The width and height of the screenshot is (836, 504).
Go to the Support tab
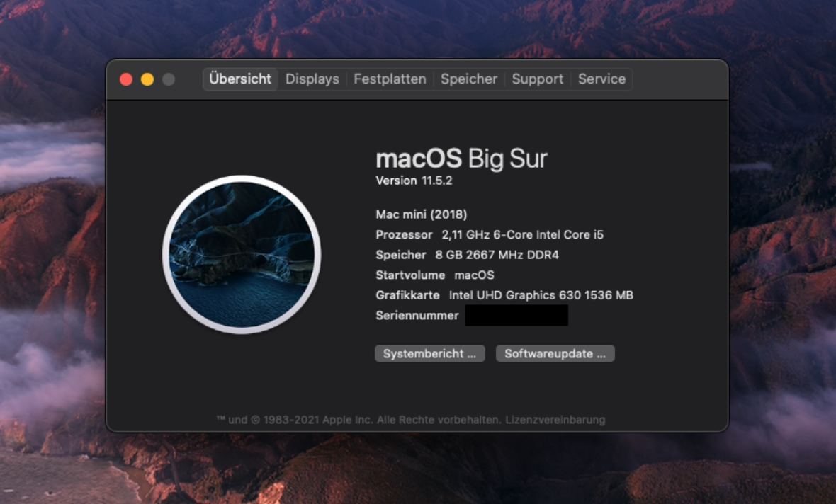coord(538,79)
